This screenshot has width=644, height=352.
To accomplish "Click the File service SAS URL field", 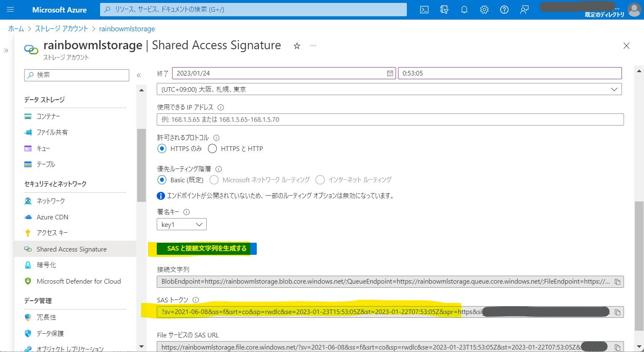I will [x=390, y=347].
